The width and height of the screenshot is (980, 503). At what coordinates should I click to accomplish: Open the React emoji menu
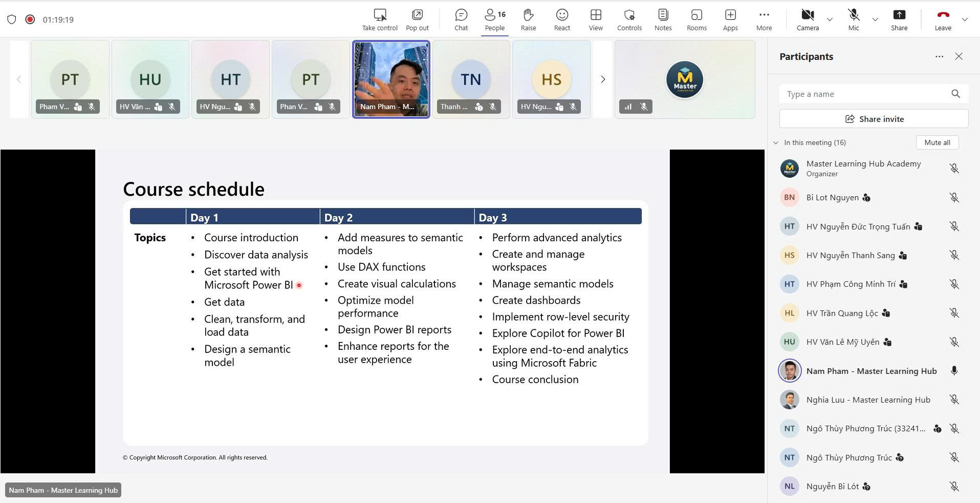(562, 19)
